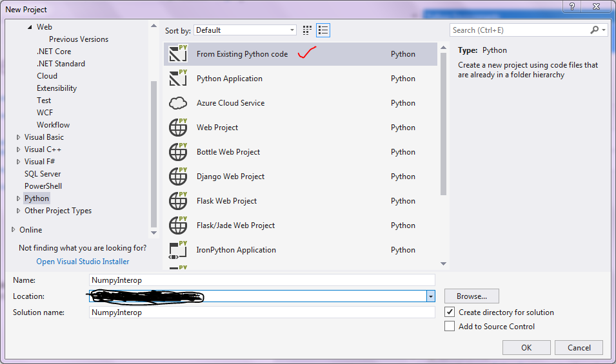Open the Sort by Default dropdown
Viewport: 616px width, 364px height.
[244, 30]
